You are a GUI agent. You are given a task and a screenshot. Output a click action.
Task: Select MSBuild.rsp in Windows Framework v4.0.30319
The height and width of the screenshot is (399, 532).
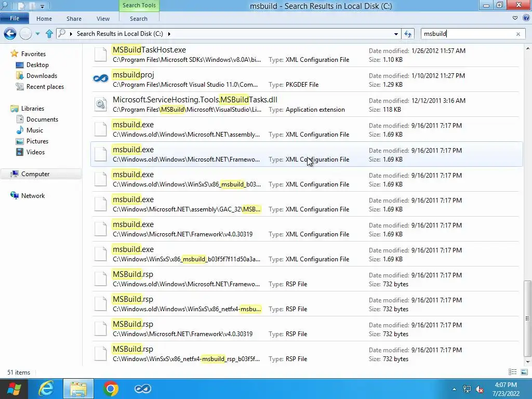(x=305, y=329)
